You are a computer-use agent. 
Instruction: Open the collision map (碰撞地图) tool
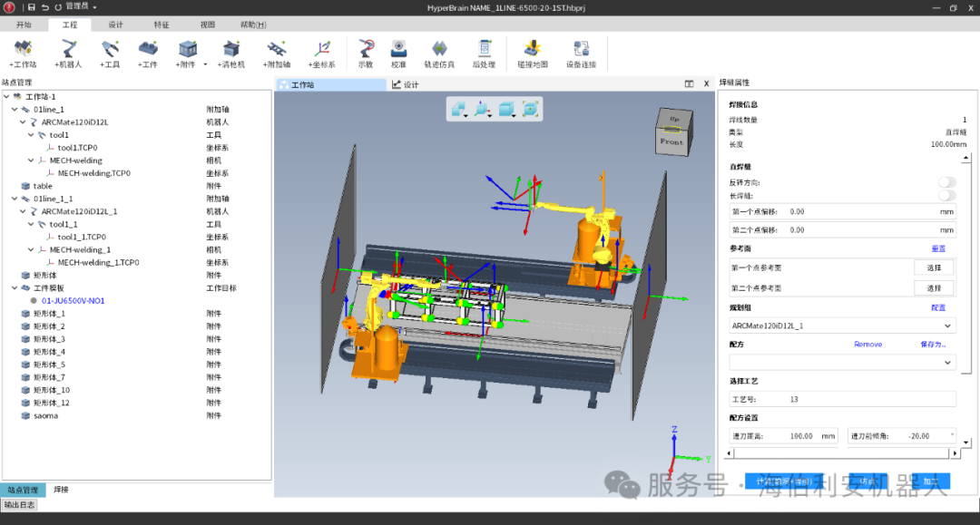(x=533, y=49)
